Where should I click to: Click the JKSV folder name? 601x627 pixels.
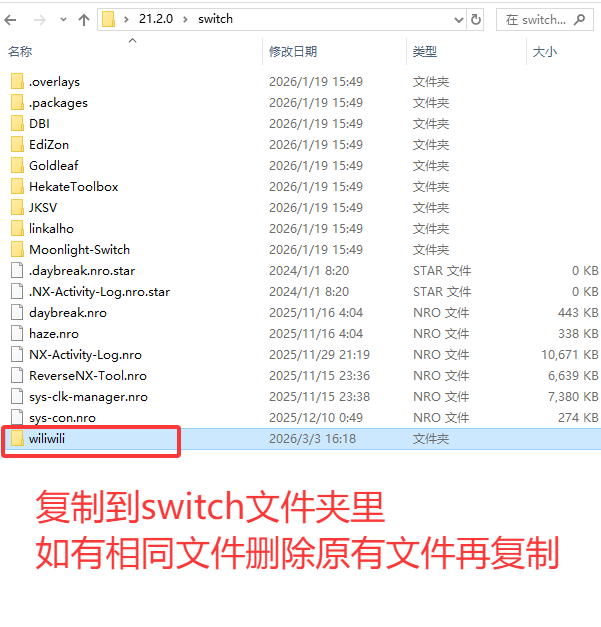[43, 208]
